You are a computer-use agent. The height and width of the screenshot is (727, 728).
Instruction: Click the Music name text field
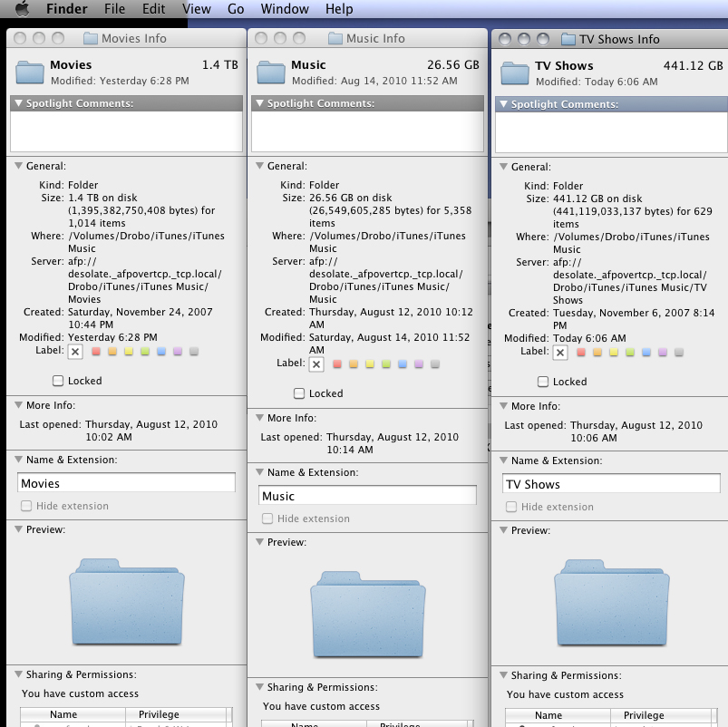[367, 495]
